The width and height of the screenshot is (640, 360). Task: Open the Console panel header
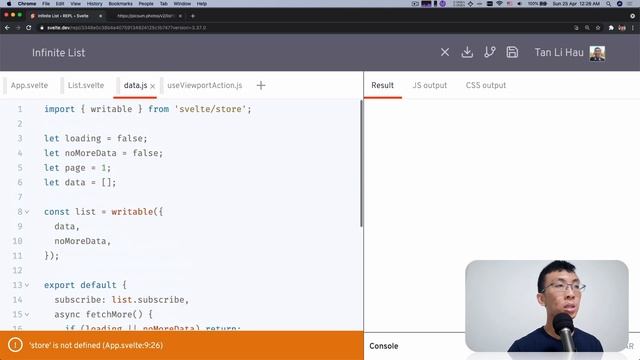tap(384, 346)
